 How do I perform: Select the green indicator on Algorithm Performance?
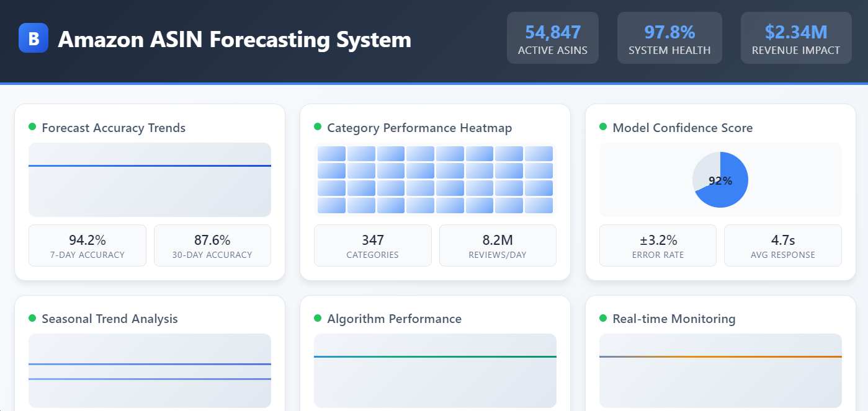pyautogui.click(x=317, y=319)
